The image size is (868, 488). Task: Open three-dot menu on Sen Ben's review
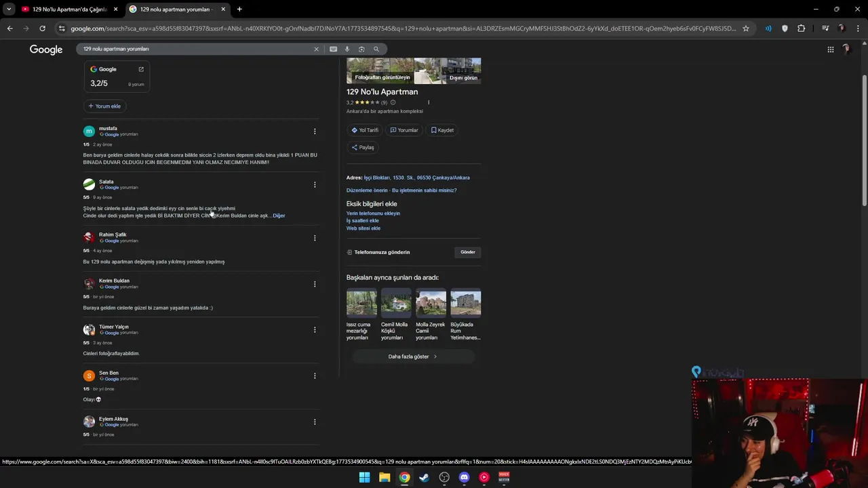pos(314,376)
